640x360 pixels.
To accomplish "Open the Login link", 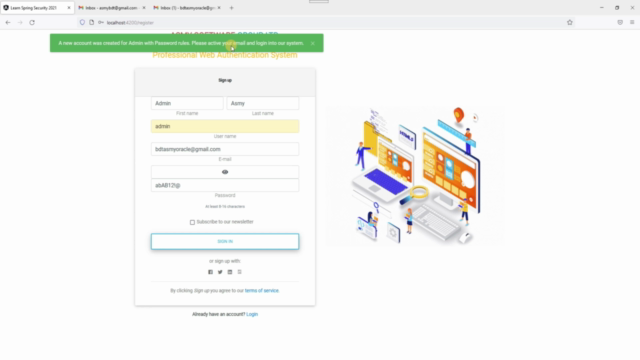I will coord(252,314).
